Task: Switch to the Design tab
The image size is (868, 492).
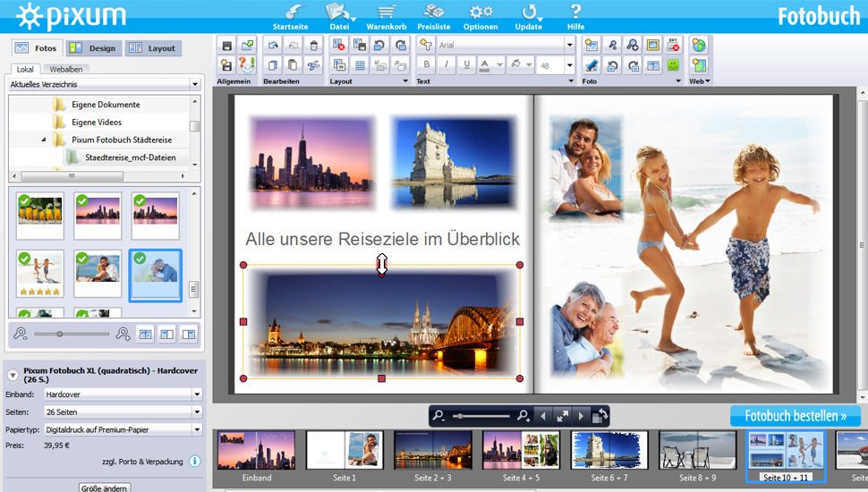Action: pos(92,48)
